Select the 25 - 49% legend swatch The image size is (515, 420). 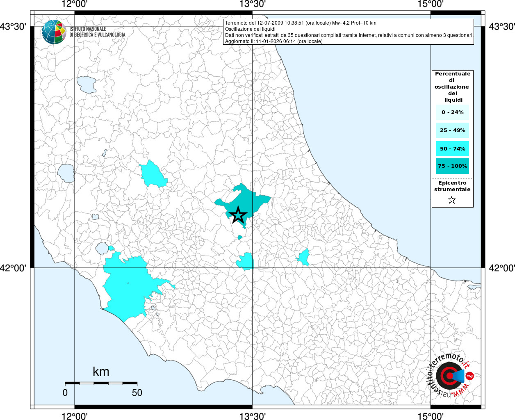tap(452, 130)
